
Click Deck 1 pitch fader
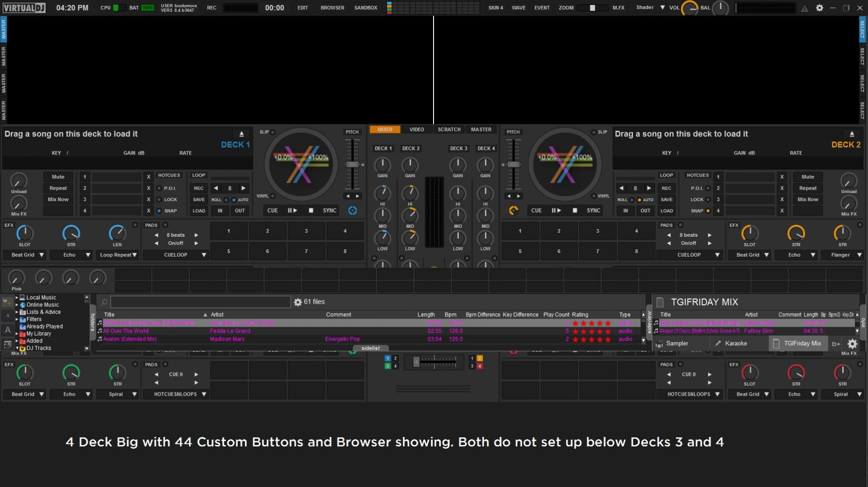tap(352, 164)
